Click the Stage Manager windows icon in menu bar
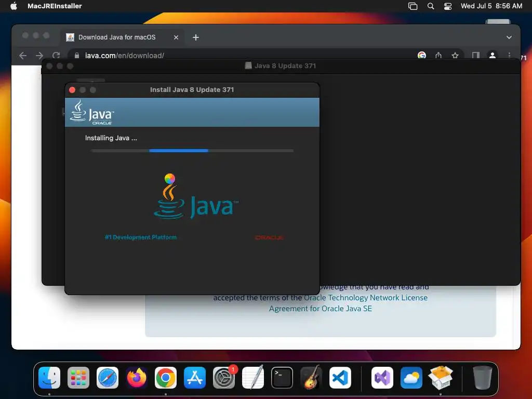This screenshot has height=399, width=532. tap(413, 6)
